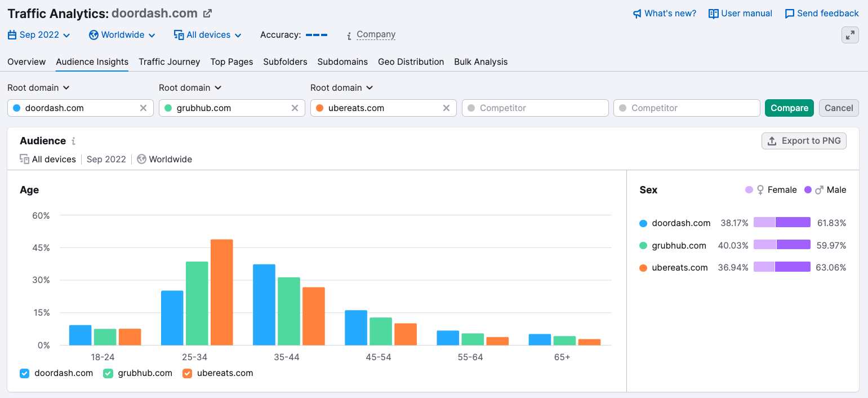Uncheck doordash.com chart legend checkbox
Screen dimensions: 868x398
coord(24,373)
